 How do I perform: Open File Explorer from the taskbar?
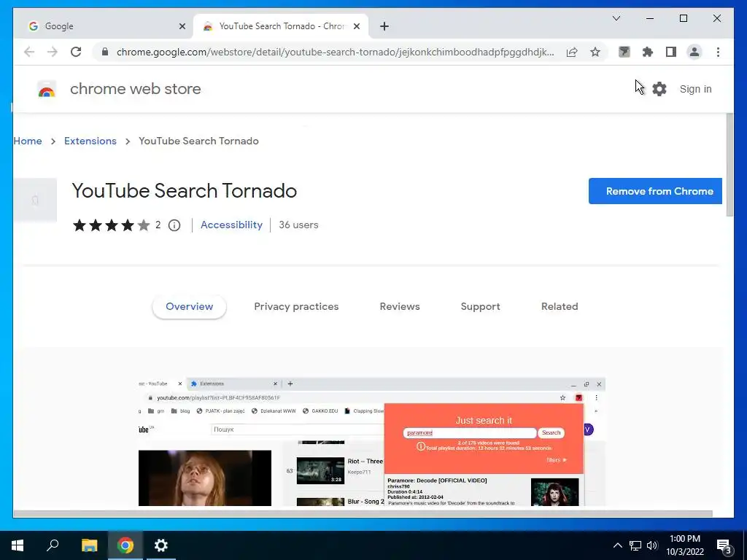click(x=89, y=545)
